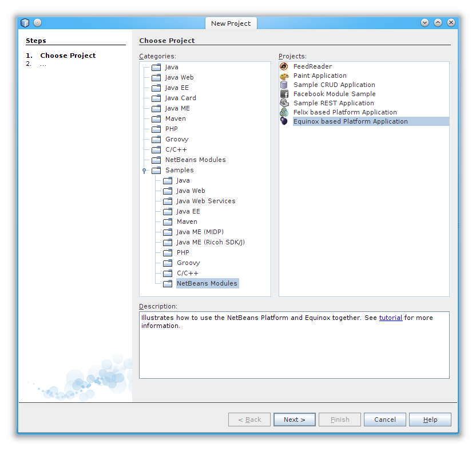Click the Paint Application palette icon
The image size is (476, 451).
click(284, 76)
